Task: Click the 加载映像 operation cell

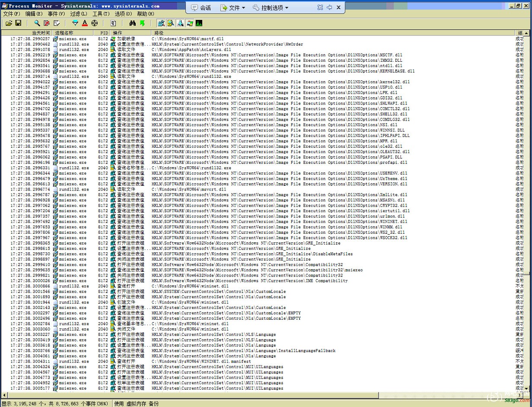Action: (126, 39)
